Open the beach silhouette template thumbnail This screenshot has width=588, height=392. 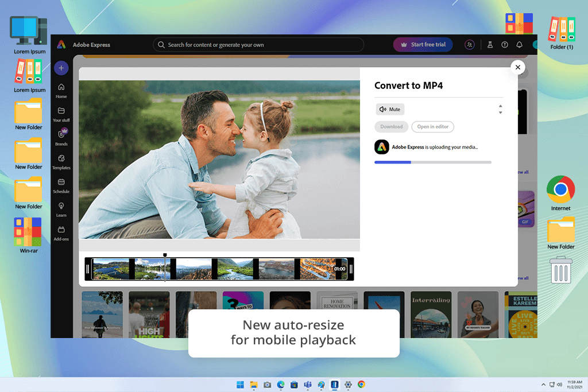(x=102, y=315)
